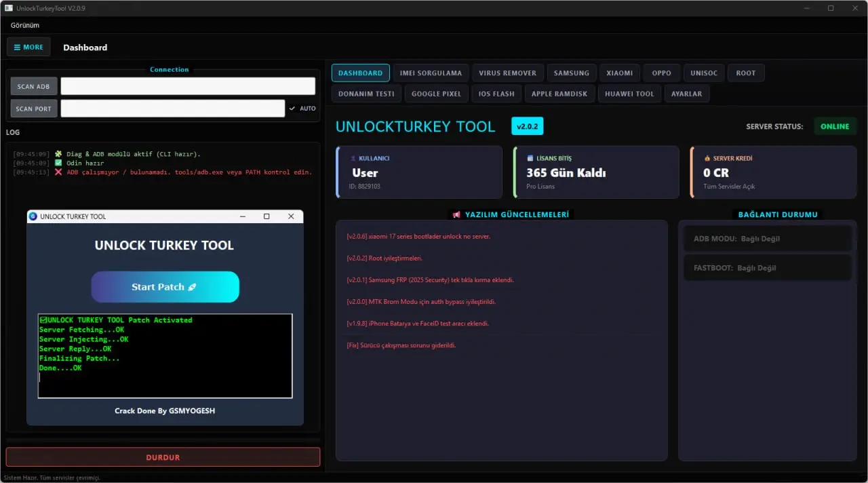Open the VIRUS REMOVER tab

click(x=507, y=73)
